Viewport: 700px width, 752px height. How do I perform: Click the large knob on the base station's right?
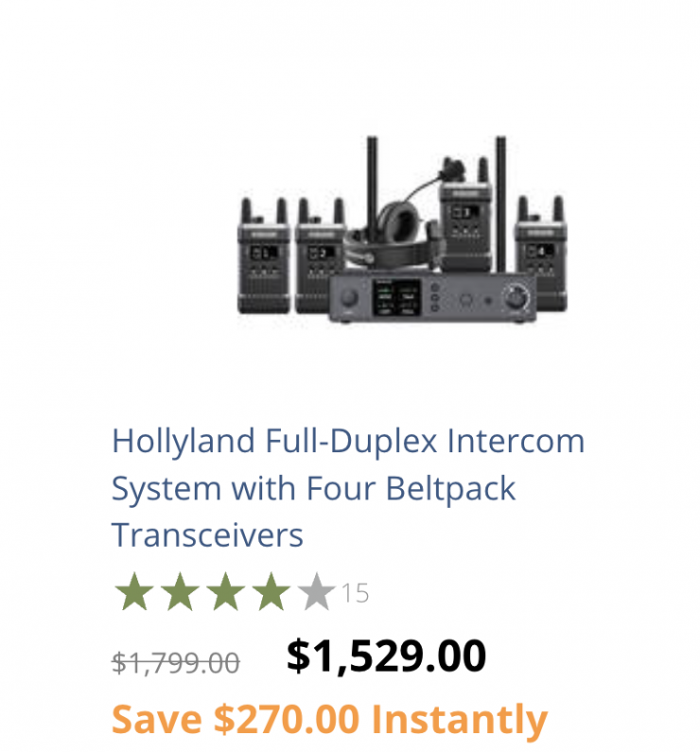pyautogui.click(x=516, y=299)
